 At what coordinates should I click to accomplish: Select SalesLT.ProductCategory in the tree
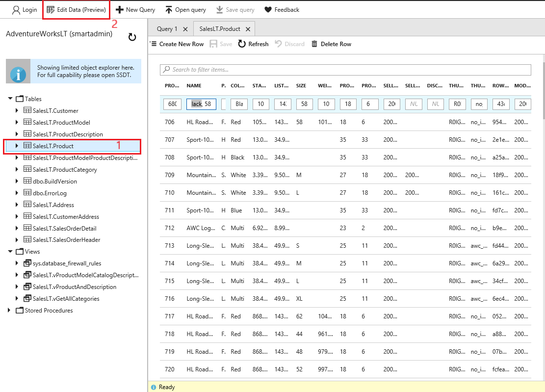click(x=65, y=170)
